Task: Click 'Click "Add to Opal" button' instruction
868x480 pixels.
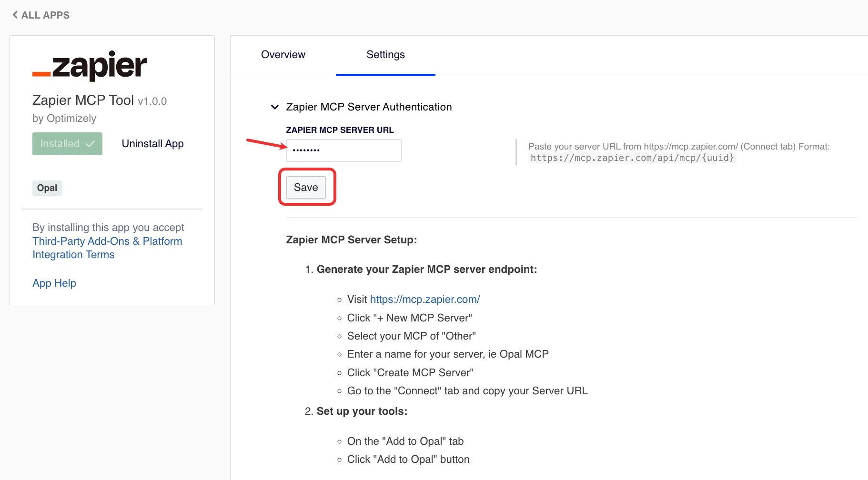Action: [408, 460]
